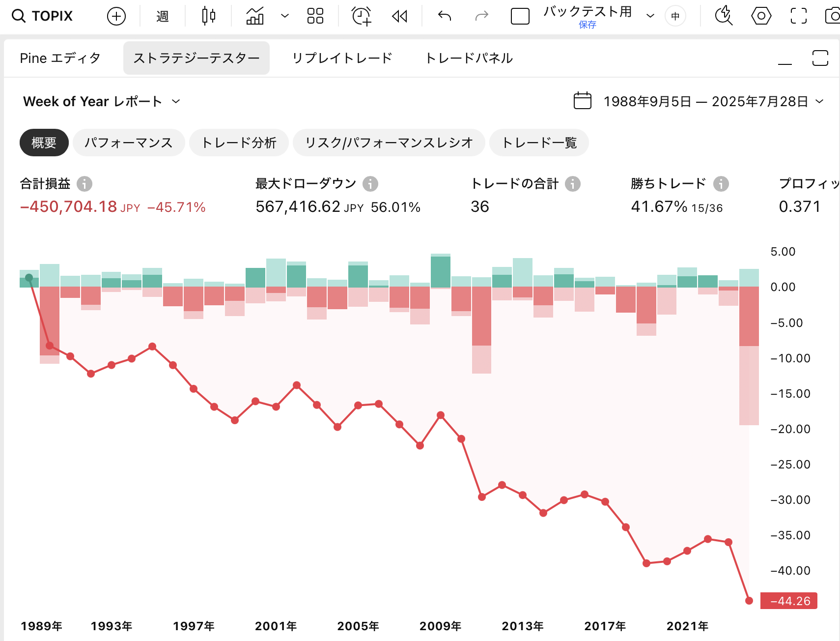Image resolution: width=840 pixels, height=641 pixels.
Task: Open Week of Year レポート strategy dropdown
Action: 102,102
